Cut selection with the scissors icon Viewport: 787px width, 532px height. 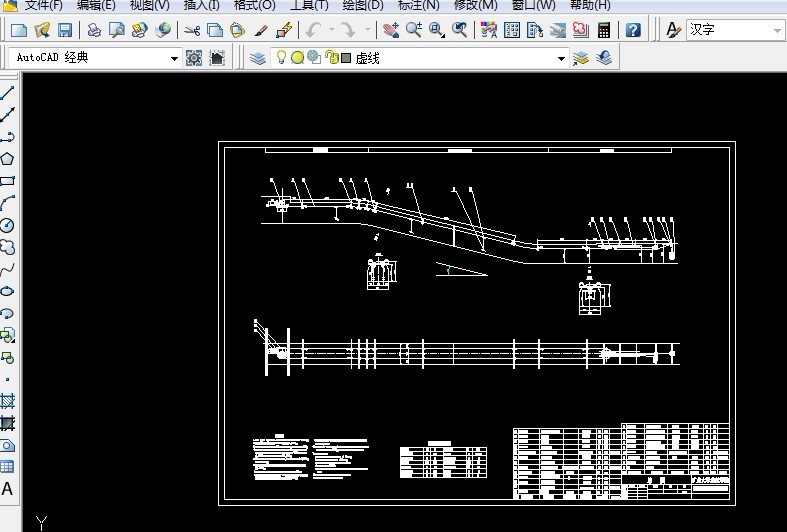coord(192,30)
